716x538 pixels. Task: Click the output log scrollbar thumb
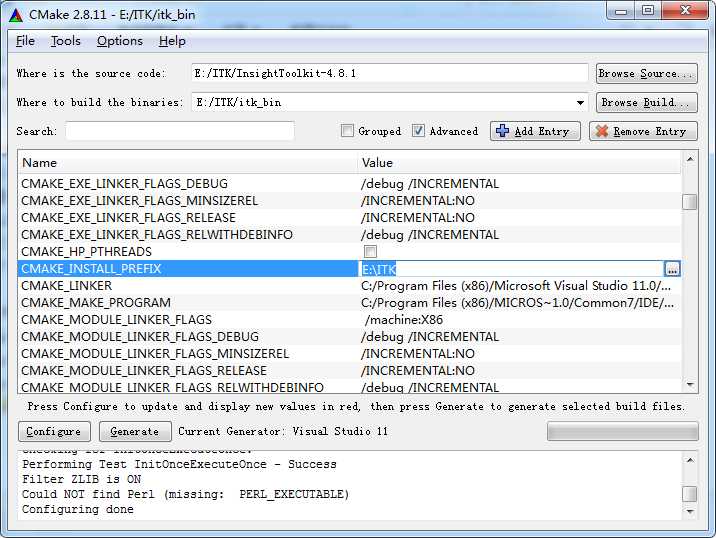coord(690,494)
